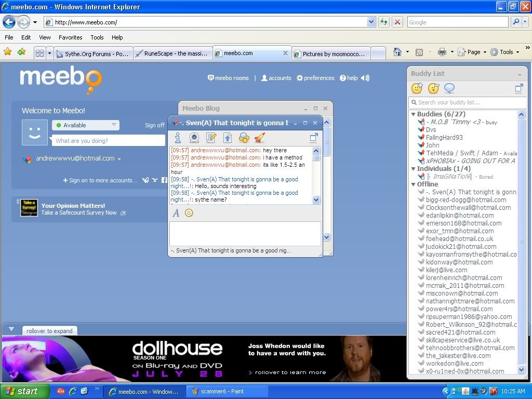The width and height of the screenshot is (532, 399).
Task: Click the Google search magnifier button
Action: point(516,22)
